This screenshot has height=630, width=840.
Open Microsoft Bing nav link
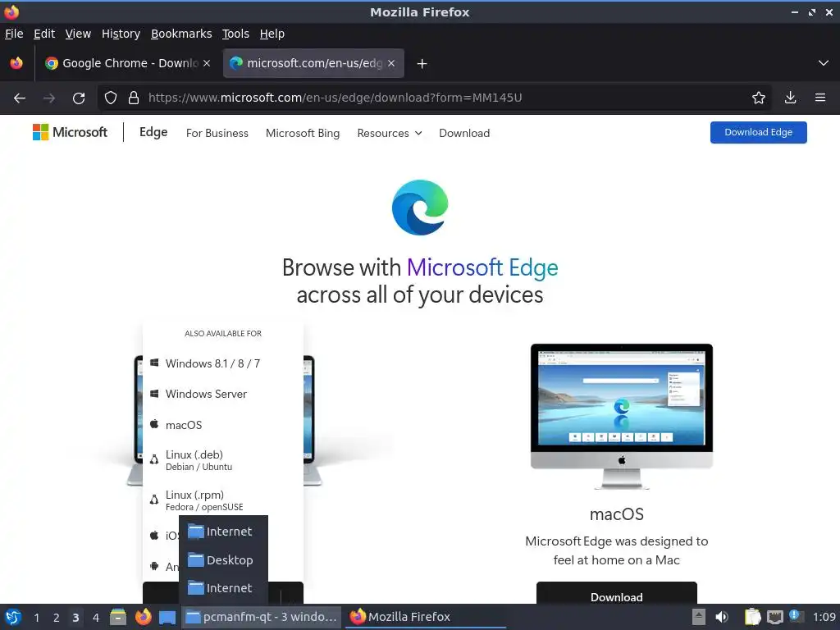[303, 134]
